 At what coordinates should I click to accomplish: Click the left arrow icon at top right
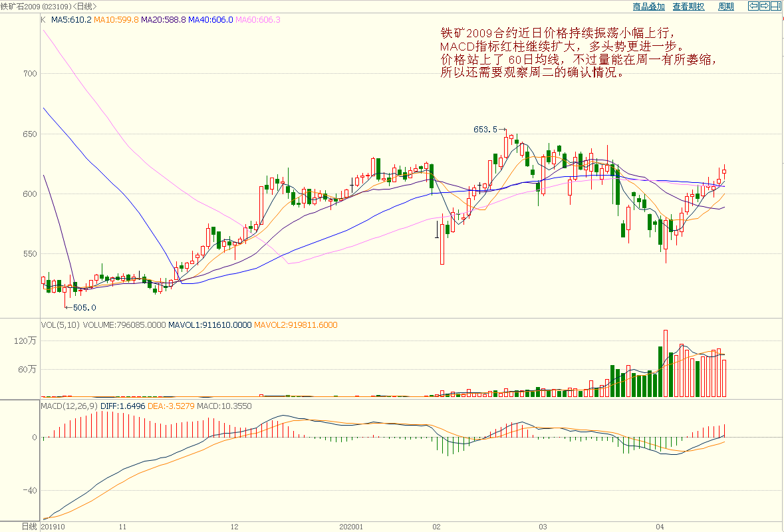(x=753, y=6)
